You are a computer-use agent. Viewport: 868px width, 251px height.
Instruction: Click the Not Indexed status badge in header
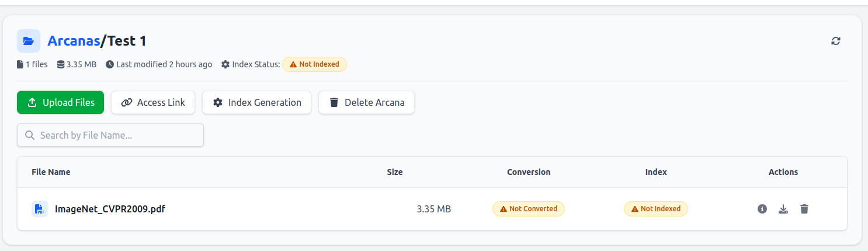(x=315, y=64)
